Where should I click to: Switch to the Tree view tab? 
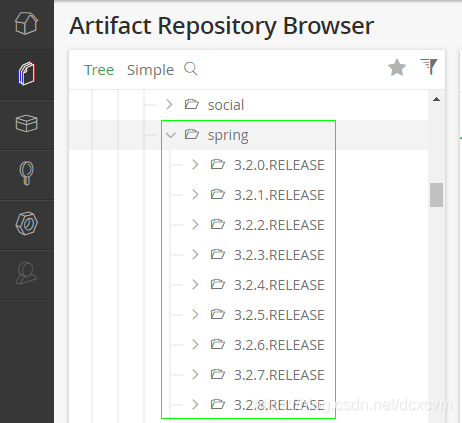tap(99, 70)
